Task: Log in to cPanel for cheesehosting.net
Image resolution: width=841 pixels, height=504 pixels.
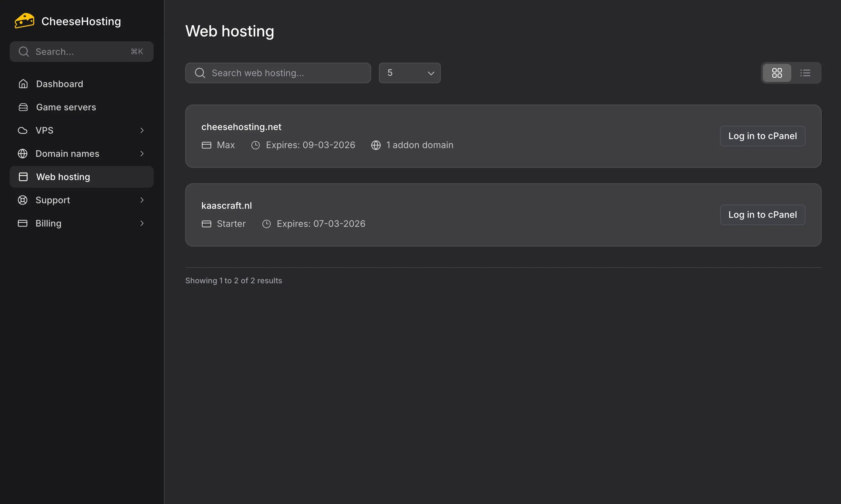Action: 762,136
